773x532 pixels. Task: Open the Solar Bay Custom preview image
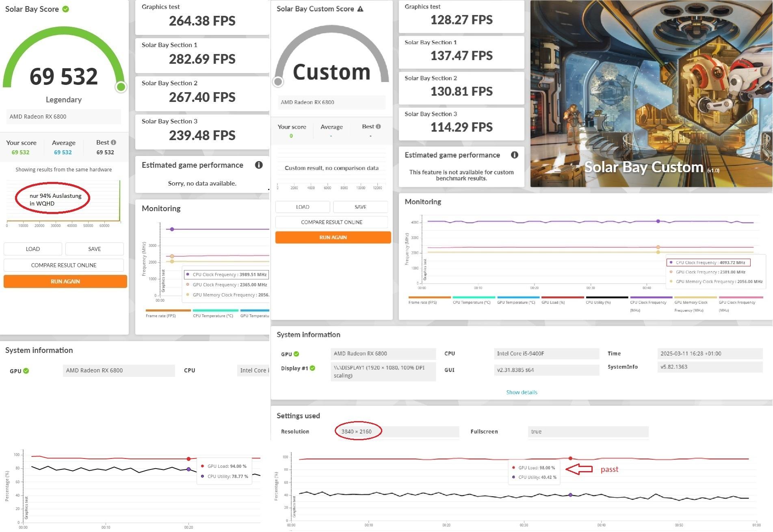[x=651, y=94]
